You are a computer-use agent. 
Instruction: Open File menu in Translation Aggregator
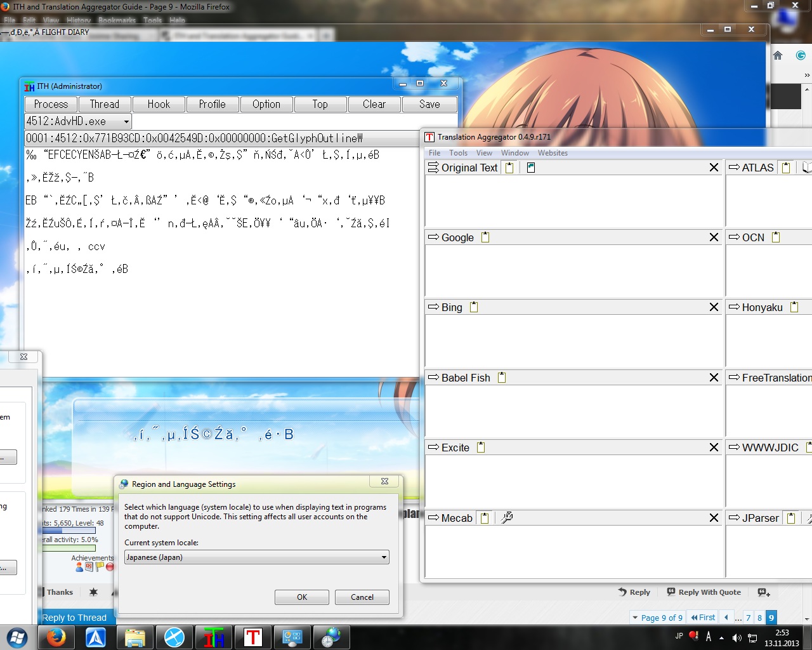coord(435,153)
